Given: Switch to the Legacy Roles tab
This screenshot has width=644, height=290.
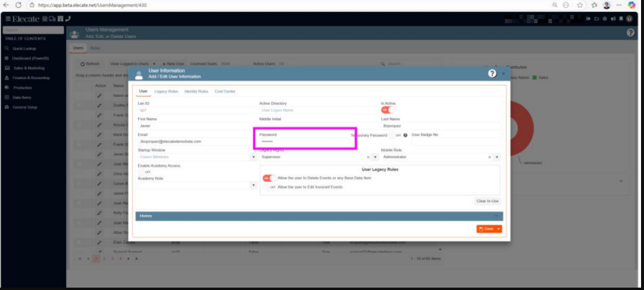Looking at the screenshot, I should pyautogui.click(x=166, y=92).
